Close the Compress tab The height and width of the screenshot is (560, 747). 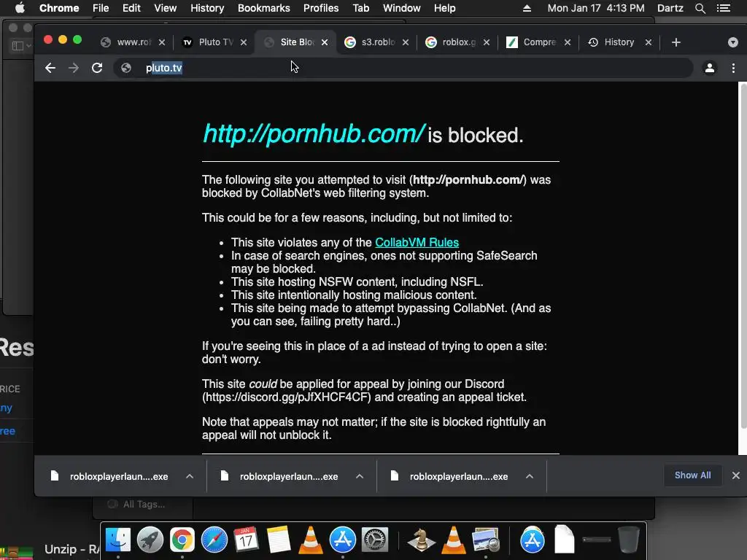pos(568,42)
